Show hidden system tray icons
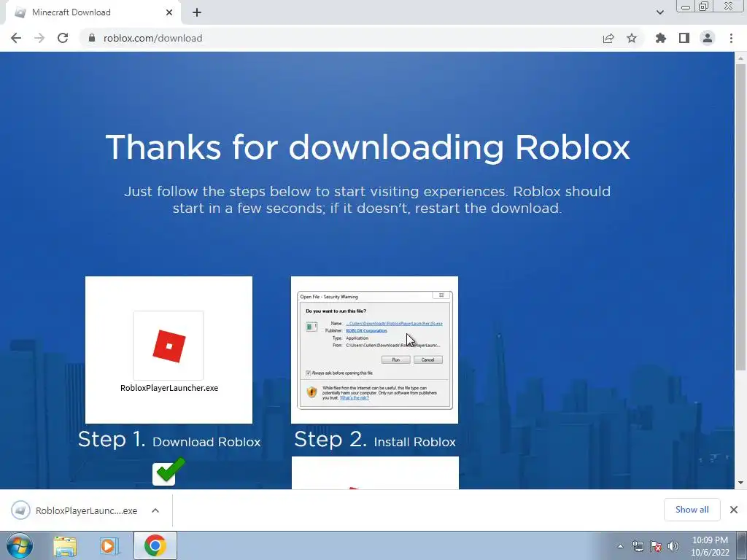The width and height of the screenshot is (747, 560). pos(620,546)
